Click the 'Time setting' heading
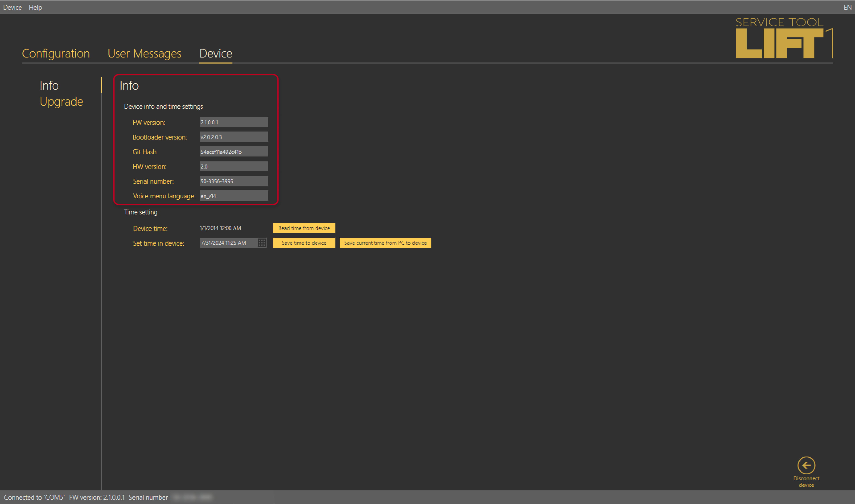The height and width of the screenshot is (504, 855). point(141,212)
